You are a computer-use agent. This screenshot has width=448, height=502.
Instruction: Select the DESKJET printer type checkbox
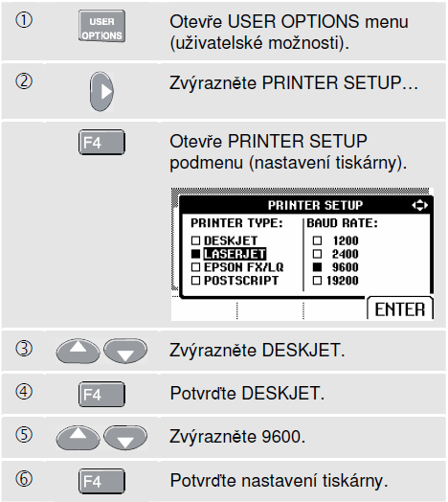[195, 240]
